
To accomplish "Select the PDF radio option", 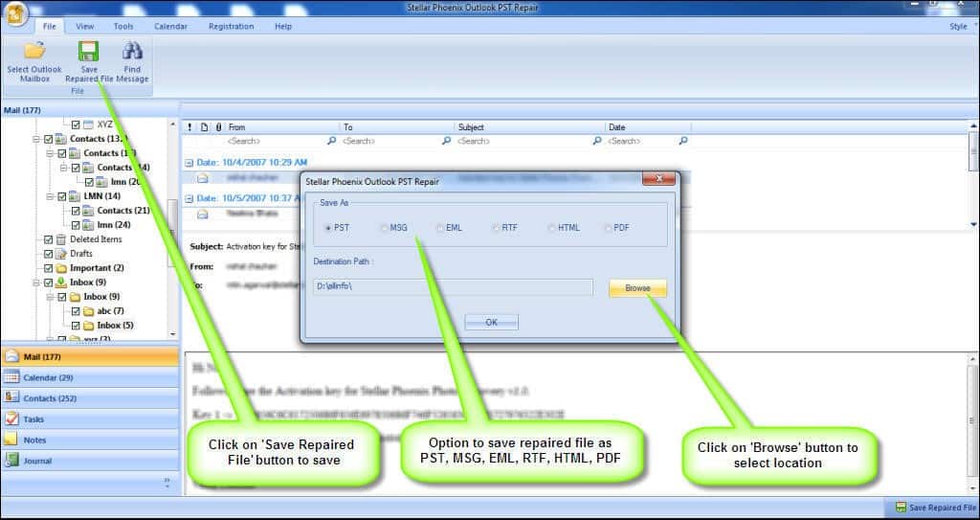I will click(x=608, y=228).
